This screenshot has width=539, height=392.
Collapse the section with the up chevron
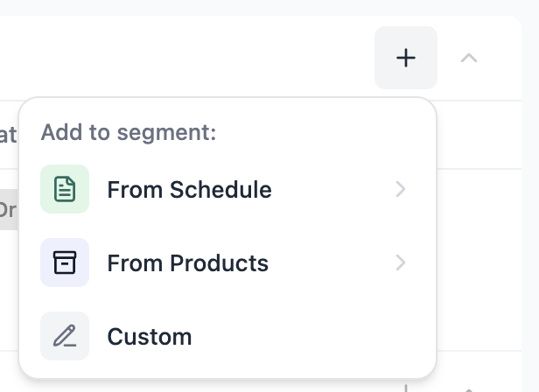(469, 58)
